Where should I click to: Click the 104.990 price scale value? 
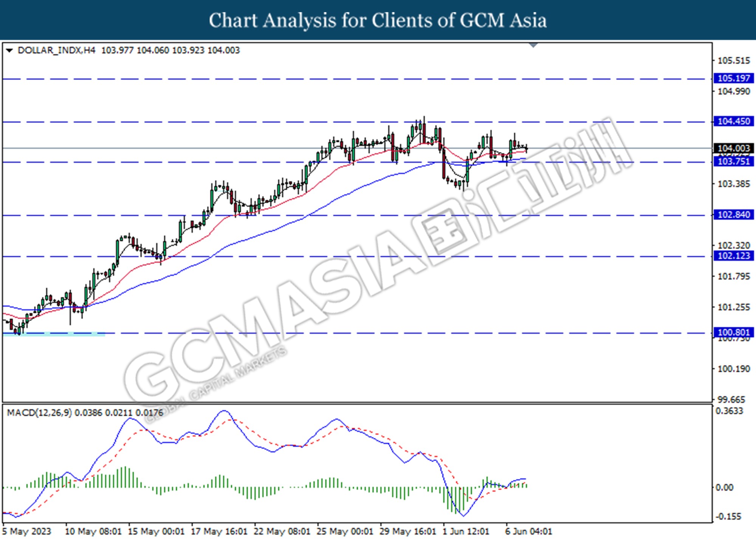coord(734,92)
